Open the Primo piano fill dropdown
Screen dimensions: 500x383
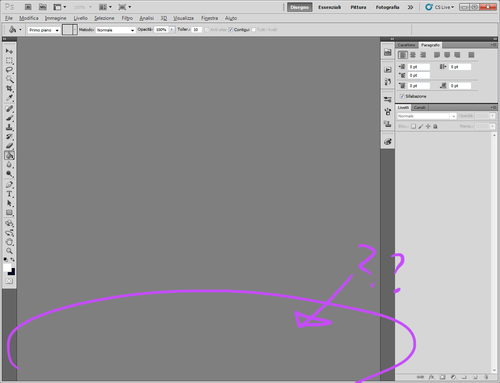pos(44,30)
